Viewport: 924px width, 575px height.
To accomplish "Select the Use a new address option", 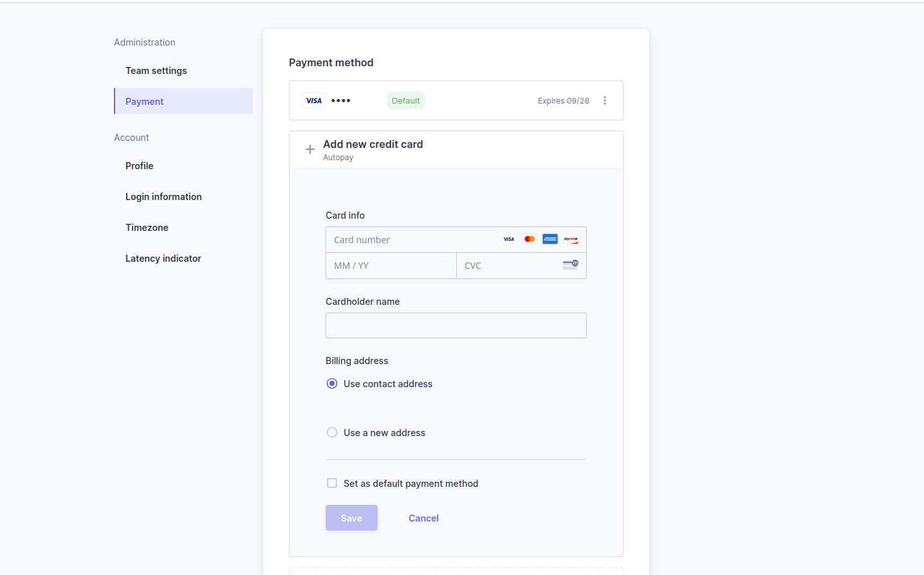I will pyautogui.click(x=332, y=433).
